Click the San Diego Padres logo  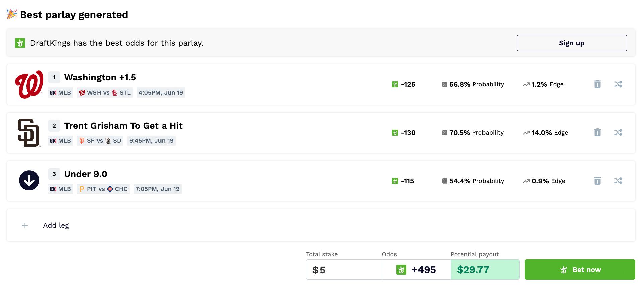pos(29,133)
